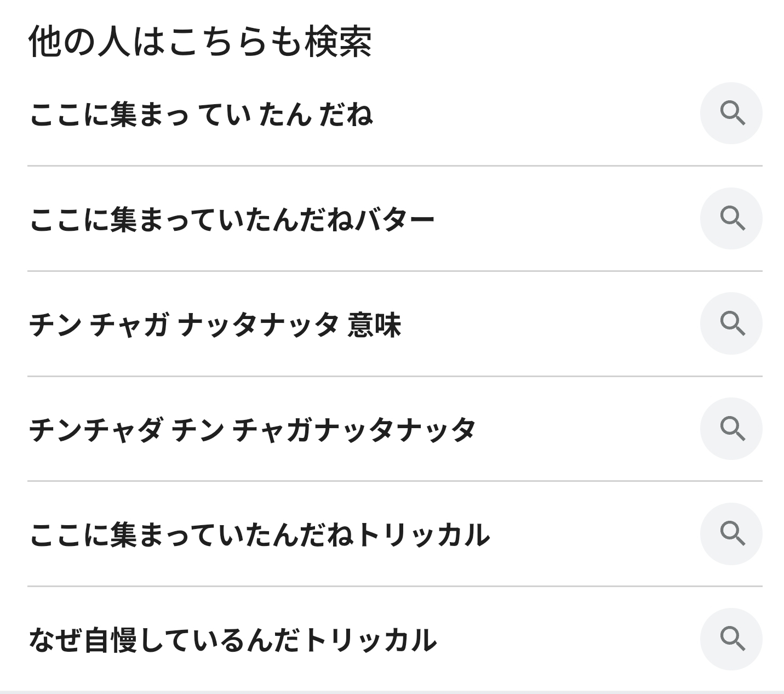Image resolution: width=784 pixels, height=694 pixels.
Task: Select the ここに集まっていたんだねトリッカル suggestion
Action: coord(259,535)
